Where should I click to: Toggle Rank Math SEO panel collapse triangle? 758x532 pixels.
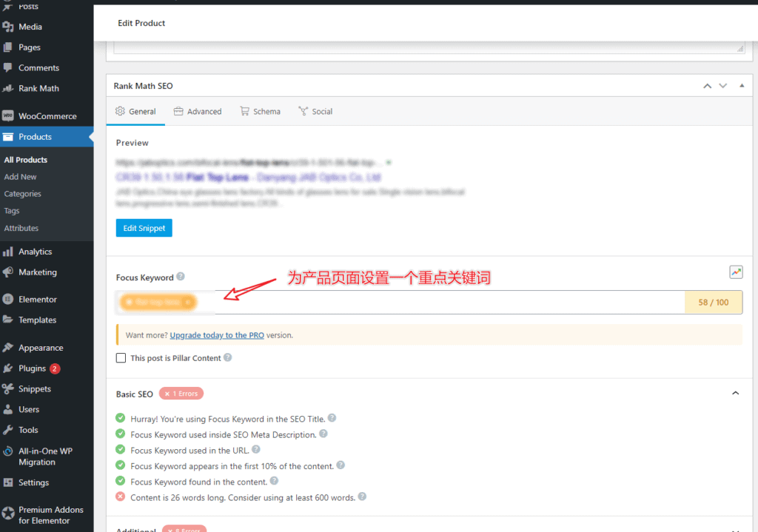(x=742, y=86)
